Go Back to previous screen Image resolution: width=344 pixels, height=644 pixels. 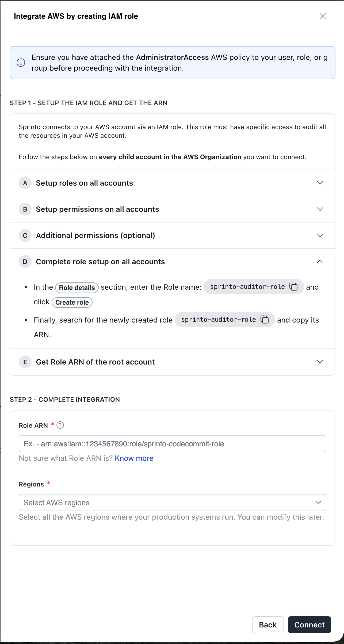pyautogui.click(x=267, y=625)
